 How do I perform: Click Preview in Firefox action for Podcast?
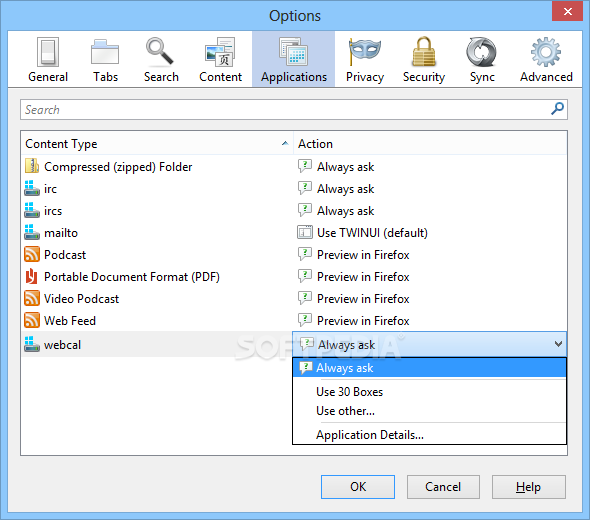[x=363, y=255]
